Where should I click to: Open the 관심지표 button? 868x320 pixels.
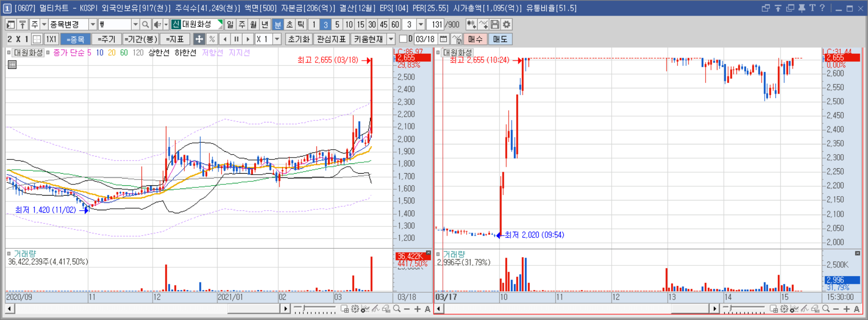(x=331, y=39)
